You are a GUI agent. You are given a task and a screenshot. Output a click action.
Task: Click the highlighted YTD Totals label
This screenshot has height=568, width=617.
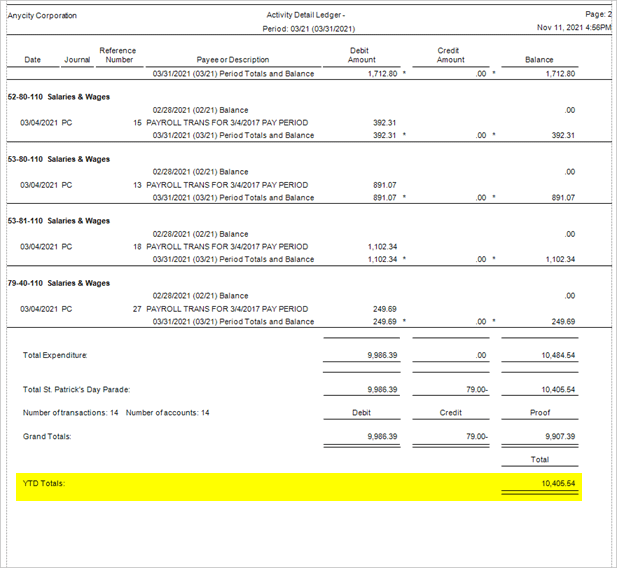click(44, 483)
